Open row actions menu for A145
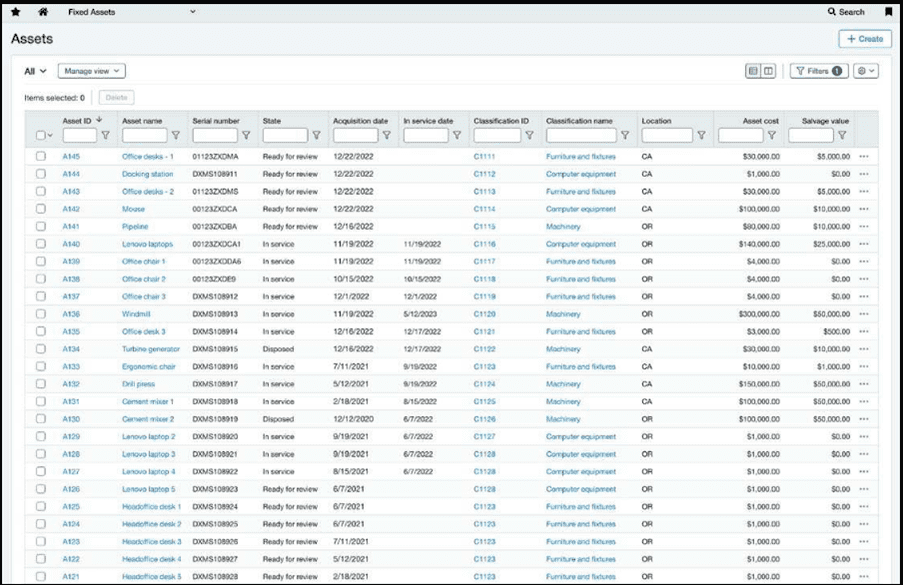This screenshot has height=585, width=903. (x=864, y=157)
